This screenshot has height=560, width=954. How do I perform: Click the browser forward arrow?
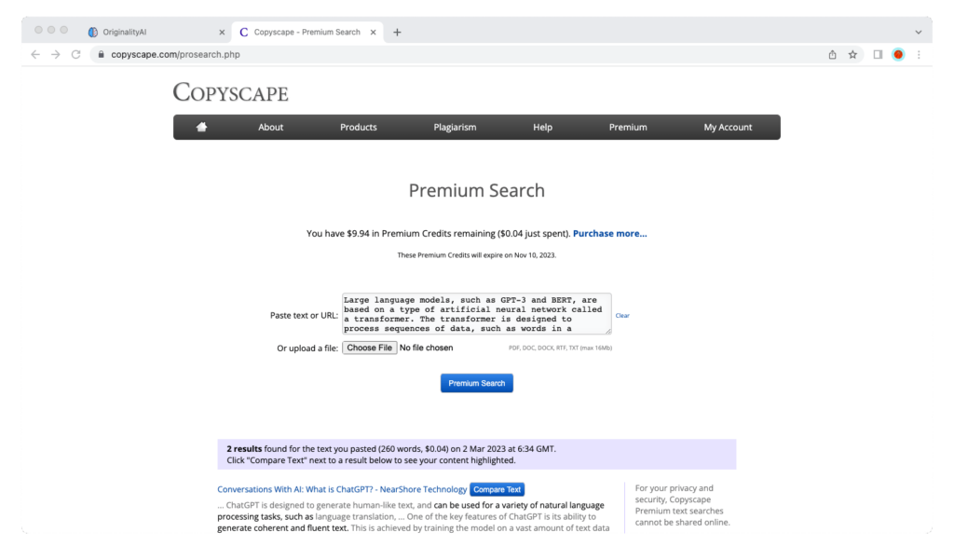55,54
